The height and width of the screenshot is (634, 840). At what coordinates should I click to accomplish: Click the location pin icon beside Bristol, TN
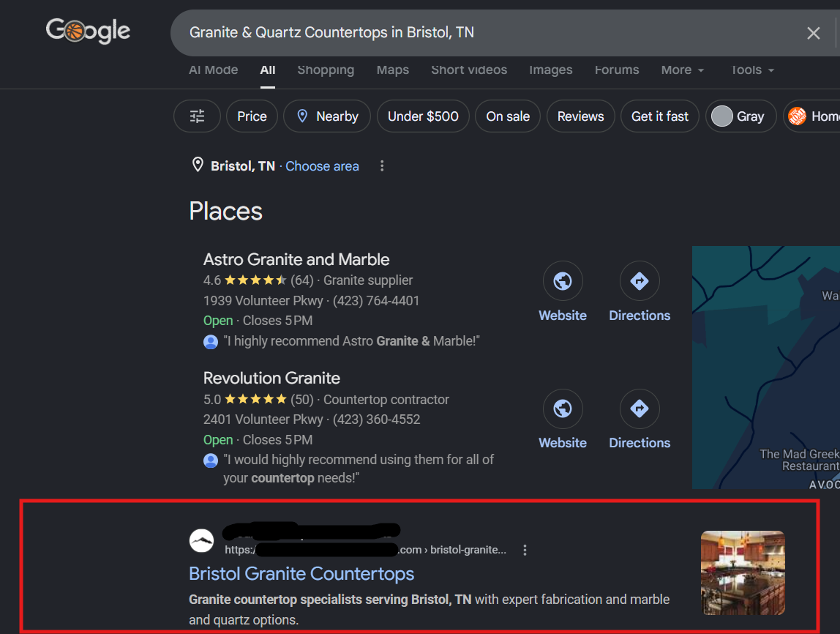pos(198,165)
